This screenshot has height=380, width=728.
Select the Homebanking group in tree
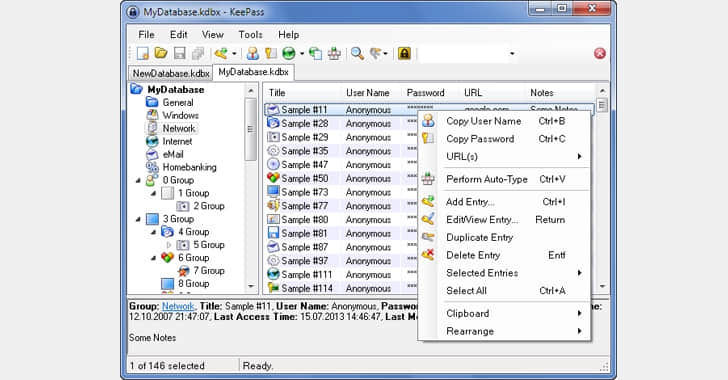189,167
